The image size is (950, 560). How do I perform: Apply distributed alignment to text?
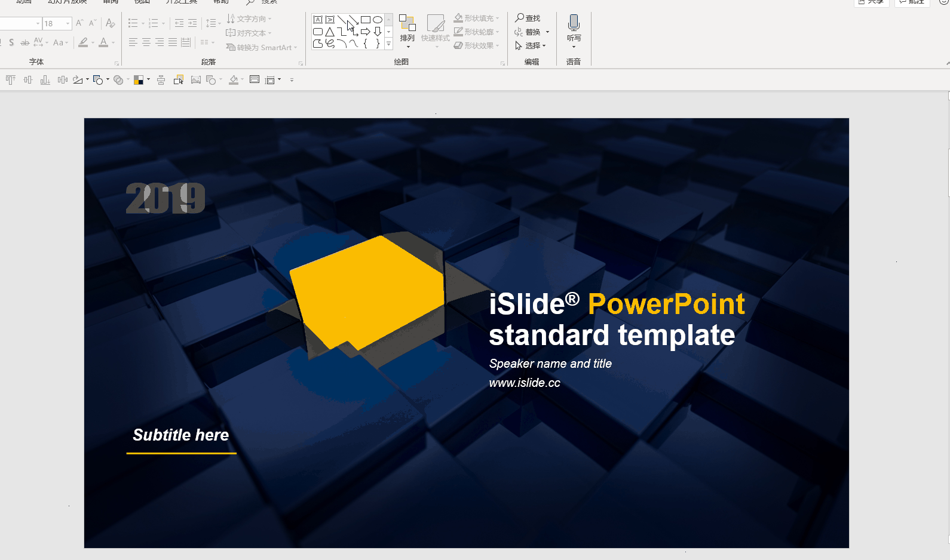[186, 42]
